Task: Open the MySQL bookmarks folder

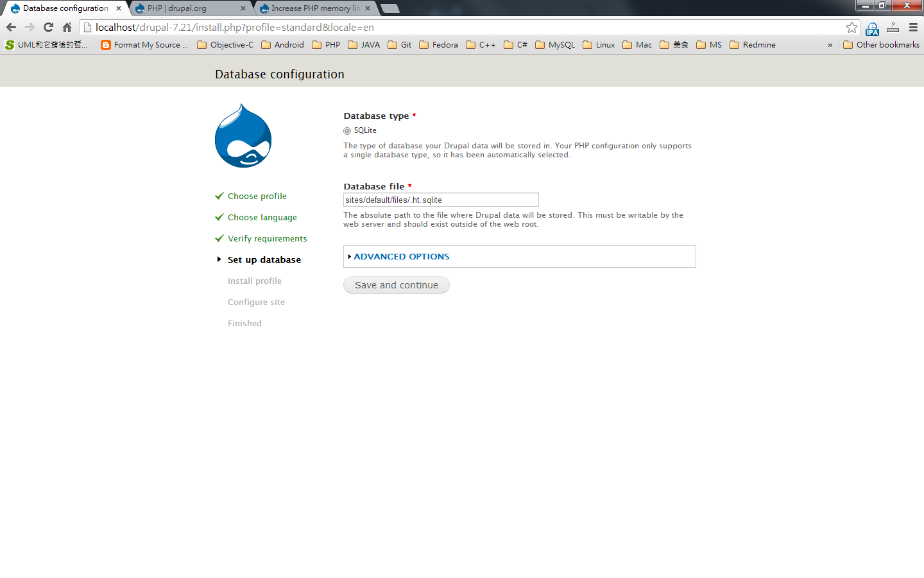Action: click(555, 44)
